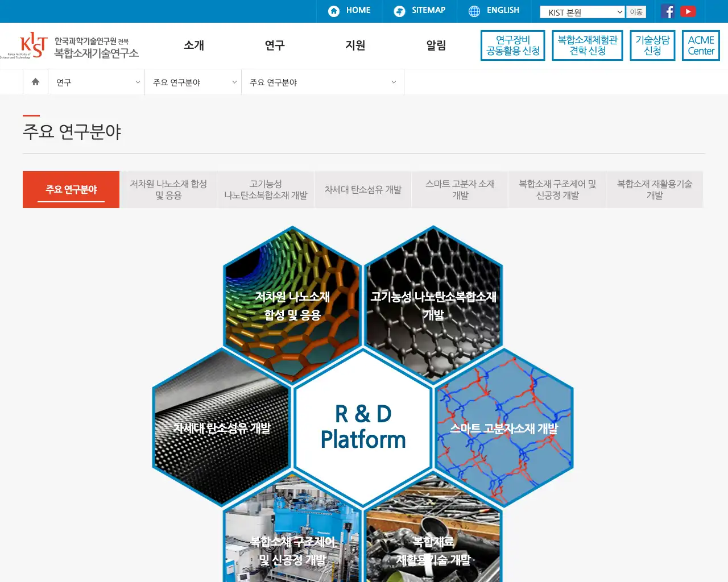Screen dimensions: 728x582
Task: Select the 차세대 탄소섬유 개발 tab
Action: tap(363, 189)
